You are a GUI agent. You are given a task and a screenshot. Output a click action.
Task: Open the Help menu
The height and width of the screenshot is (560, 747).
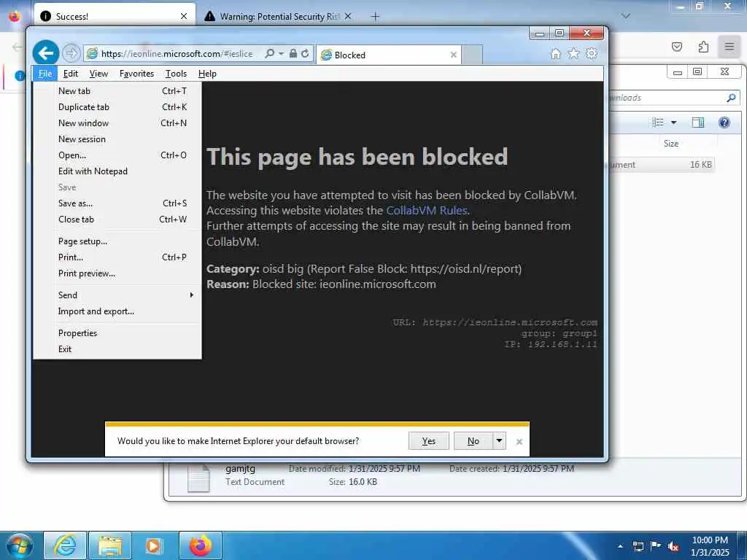point(207,74)
